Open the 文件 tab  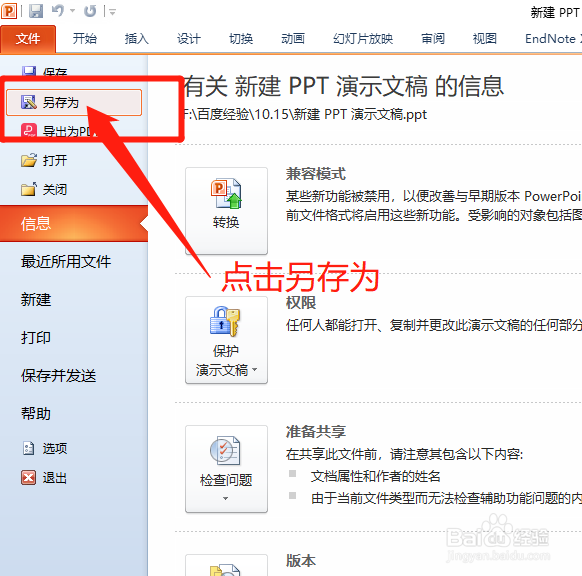click(28, 39)
